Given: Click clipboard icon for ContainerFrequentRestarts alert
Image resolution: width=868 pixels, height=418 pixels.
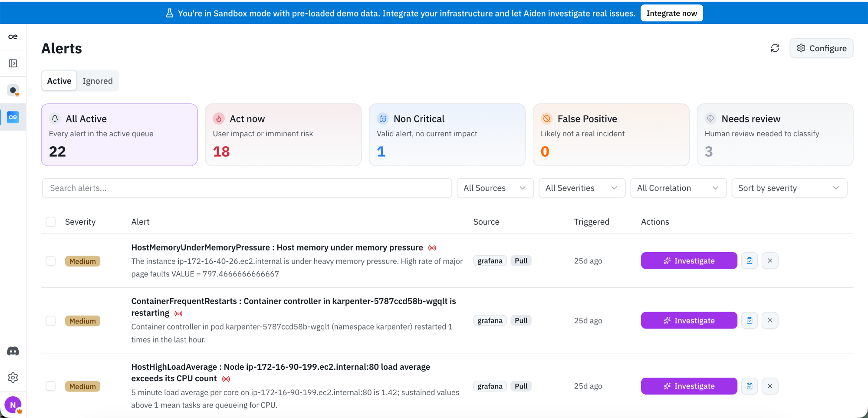Looking at the screenshot, I should (x=750, y=320).
